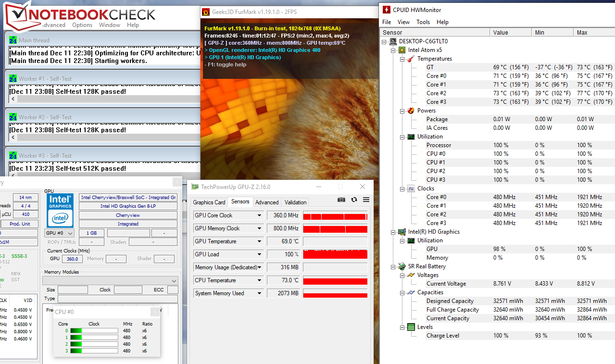Open the GPU #0 selector in CPU-Z
This screenshot has height=364, width=615.
[60, 233]
